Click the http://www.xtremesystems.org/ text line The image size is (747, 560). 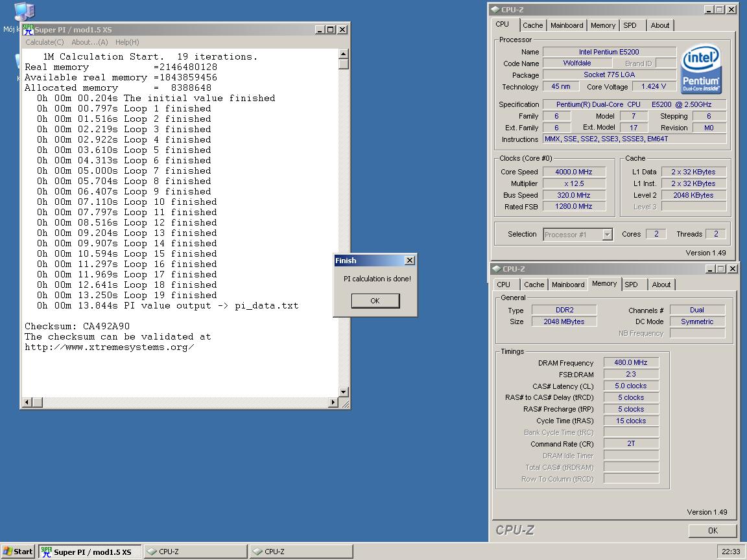[110, 347]
